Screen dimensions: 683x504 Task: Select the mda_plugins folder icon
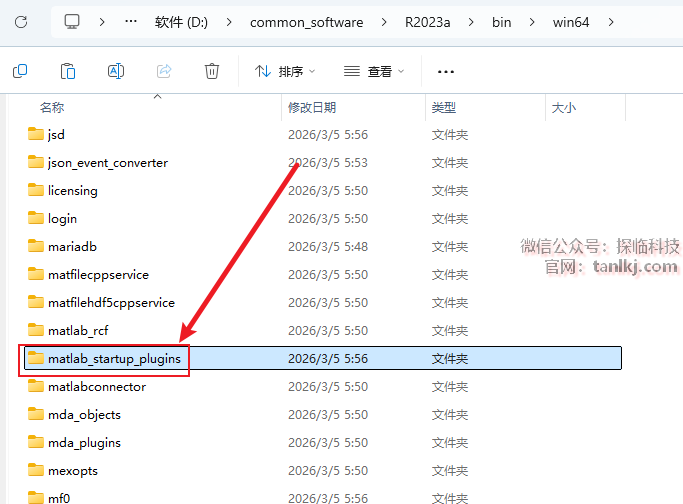pos(36,442)
